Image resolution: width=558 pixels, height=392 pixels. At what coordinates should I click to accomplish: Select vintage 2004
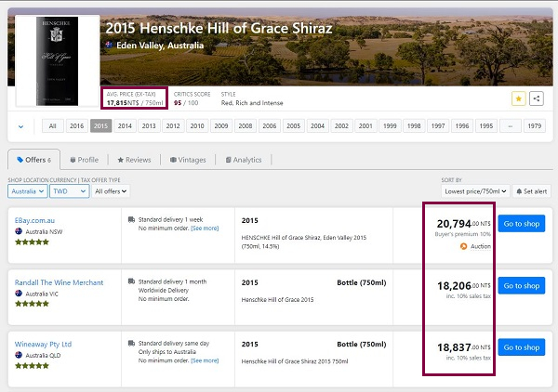317,125
